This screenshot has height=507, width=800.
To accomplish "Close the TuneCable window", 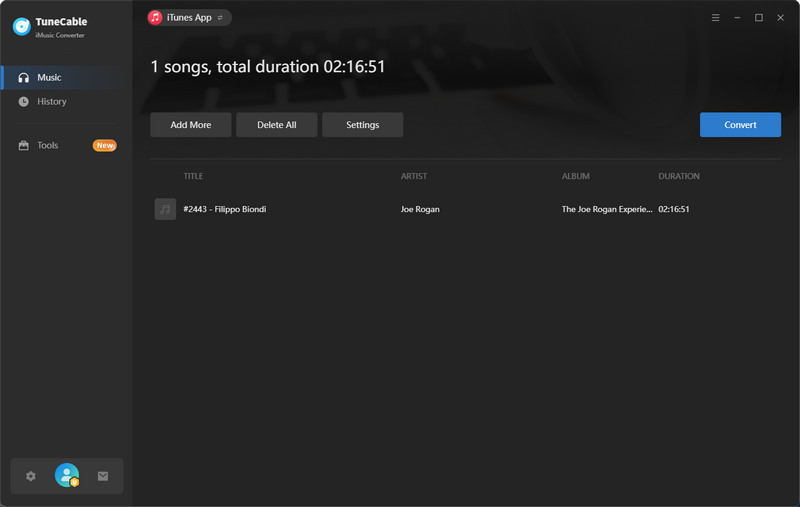I will tap(780, 17).
